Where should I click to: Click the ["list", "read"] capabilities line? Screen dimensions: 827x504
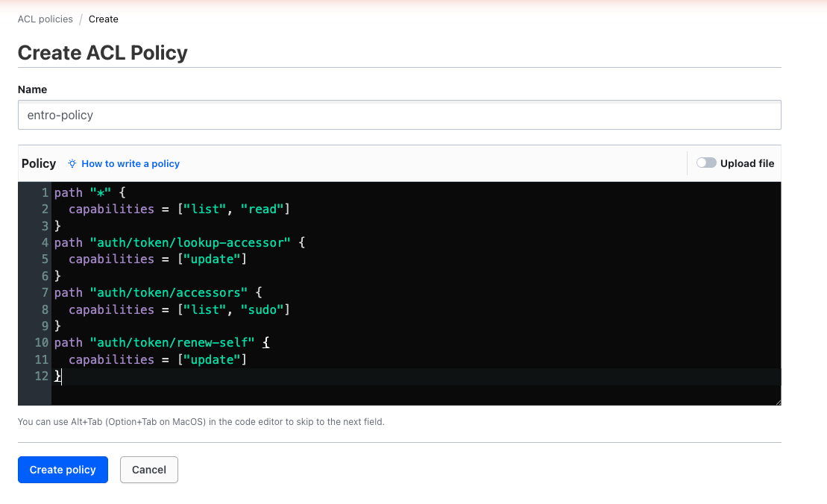(x=179, y=210)
